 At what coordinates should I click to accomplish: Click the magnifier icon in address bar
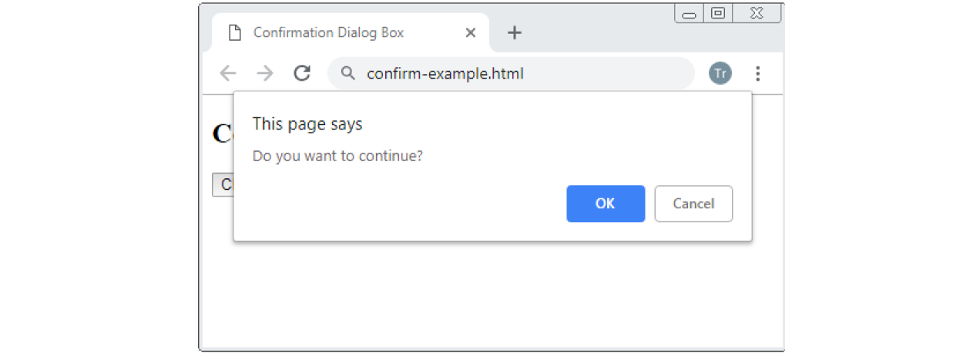(x=348, y=73)
